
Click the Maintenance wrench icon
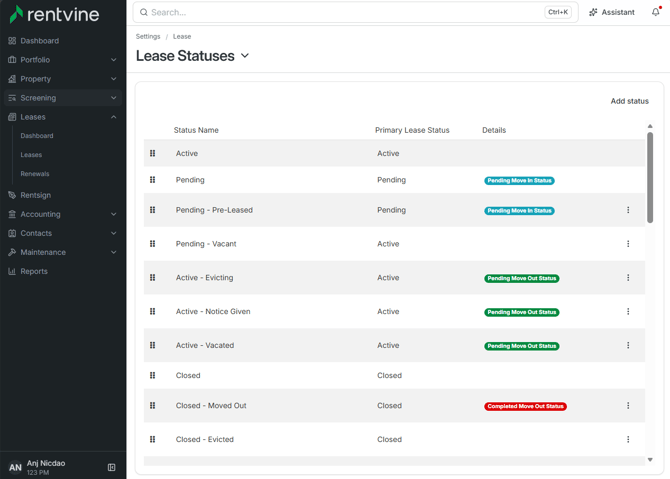pyautogui.click(x=12, y=253)
